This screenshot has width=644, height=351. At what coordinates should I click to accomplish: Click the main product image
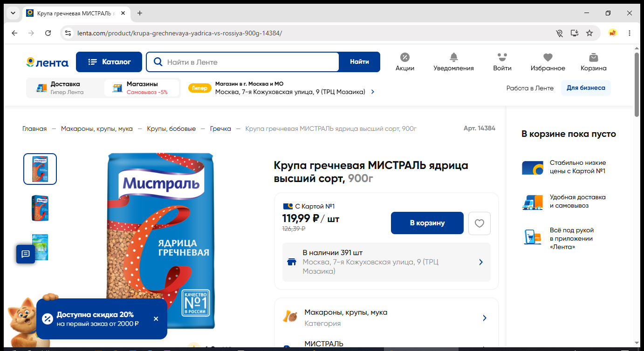coord(161,241)
